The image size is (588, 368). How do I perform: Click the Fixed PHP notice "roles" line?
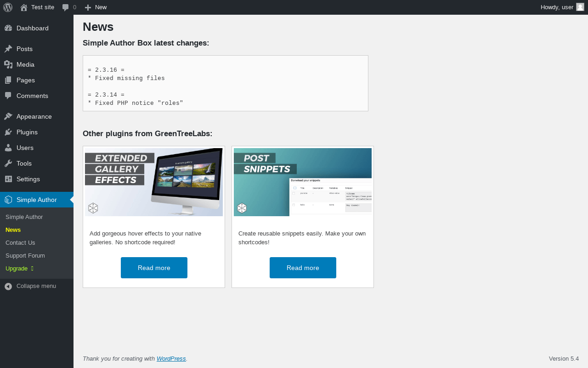(x=136, y=103)
